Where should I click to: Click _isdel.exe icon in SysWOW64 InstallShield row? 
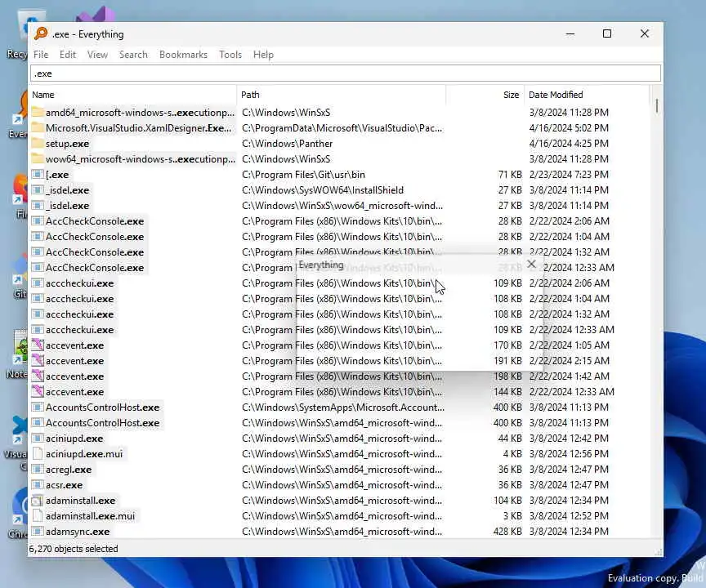(x=38, y=189)
